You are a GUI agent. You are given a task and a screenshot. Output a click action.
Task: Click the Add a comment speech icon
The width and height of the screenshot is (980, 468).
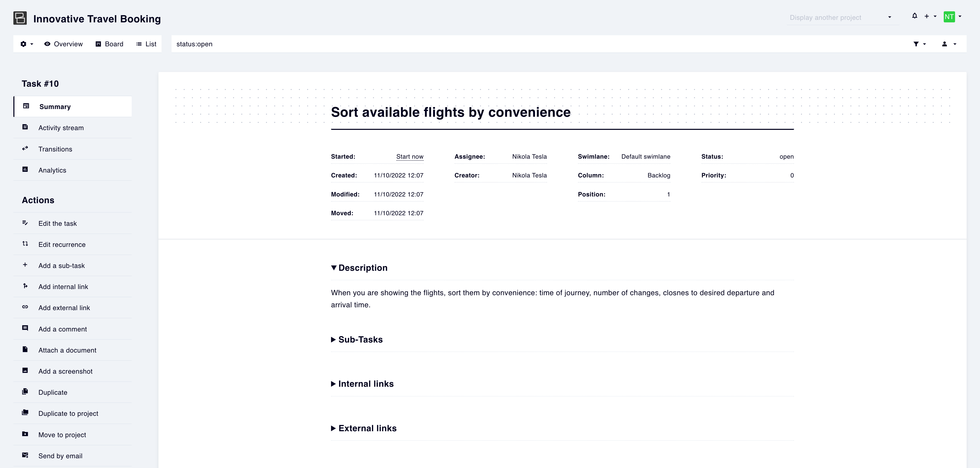pyautogui.click(x=25, y=328)
